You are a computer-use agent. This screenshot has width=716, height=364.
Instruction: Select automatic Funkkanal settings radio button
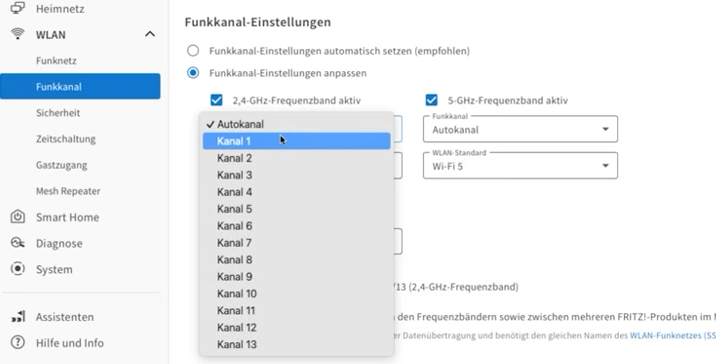coord(193,50)
